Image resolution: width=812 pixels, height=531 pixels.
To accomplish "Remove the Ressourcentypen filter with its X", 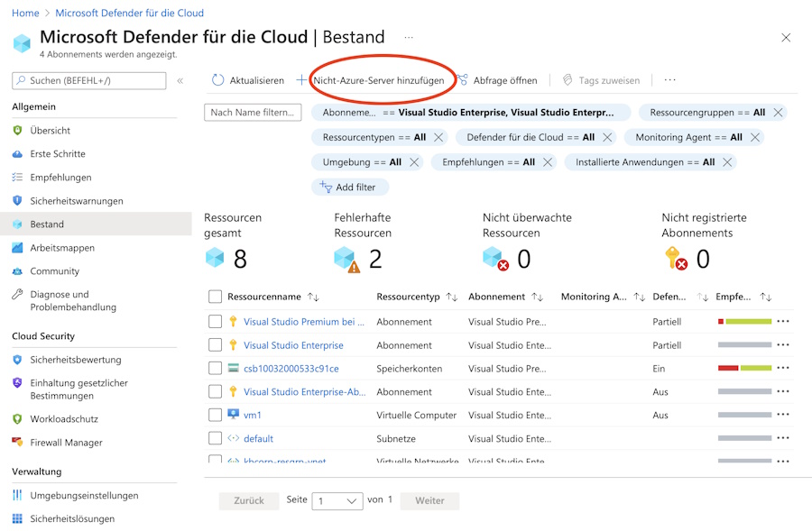I will tap(438, 137).
